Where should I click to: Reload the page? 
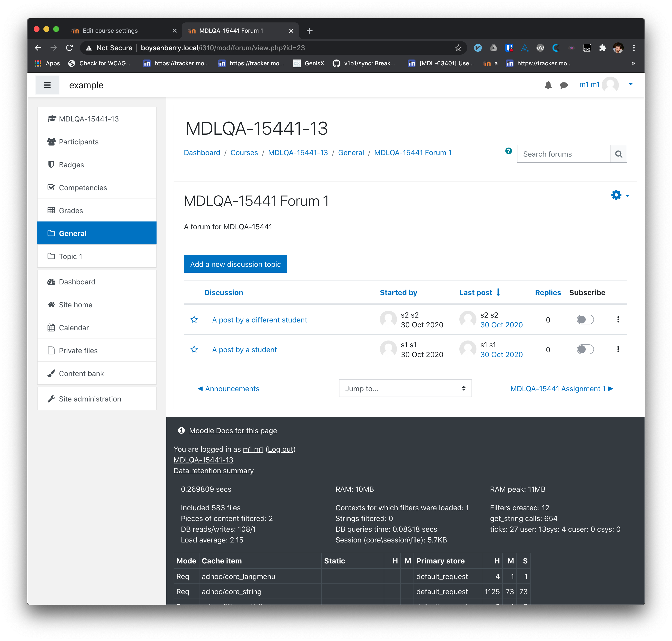coord(69,48)
